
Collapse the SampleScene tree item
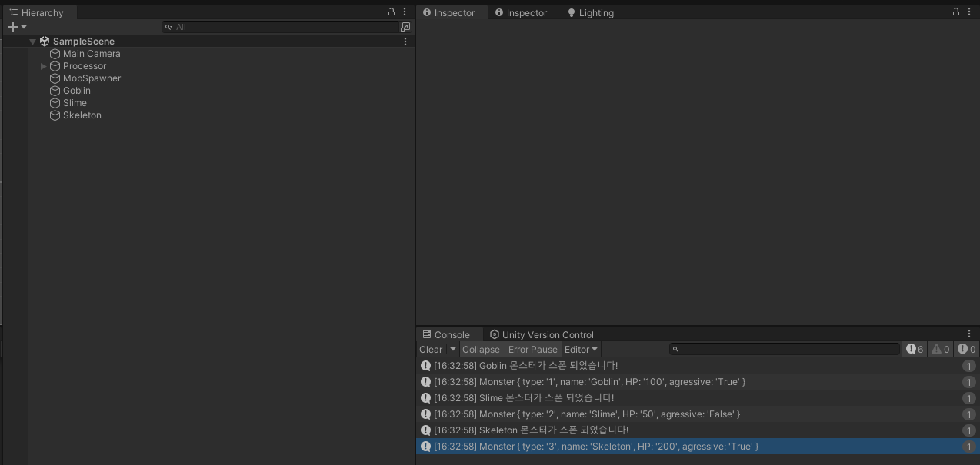click(32, 41)
